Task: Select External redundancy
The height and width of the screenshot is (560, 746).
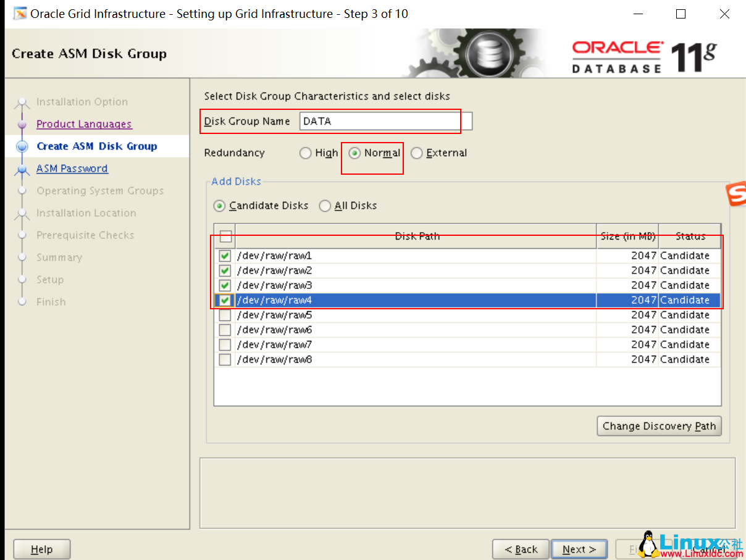Action: pos(417,153)
